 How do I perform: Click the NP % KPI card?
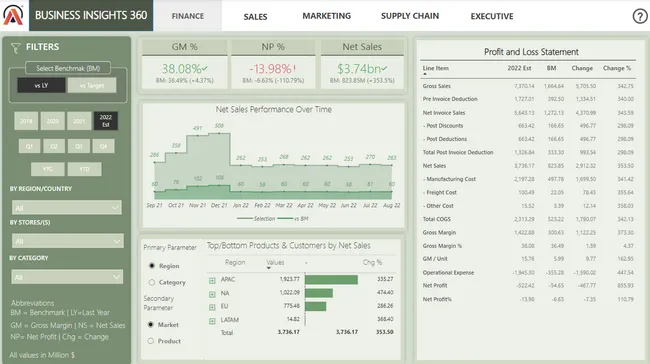coord(273,64)
